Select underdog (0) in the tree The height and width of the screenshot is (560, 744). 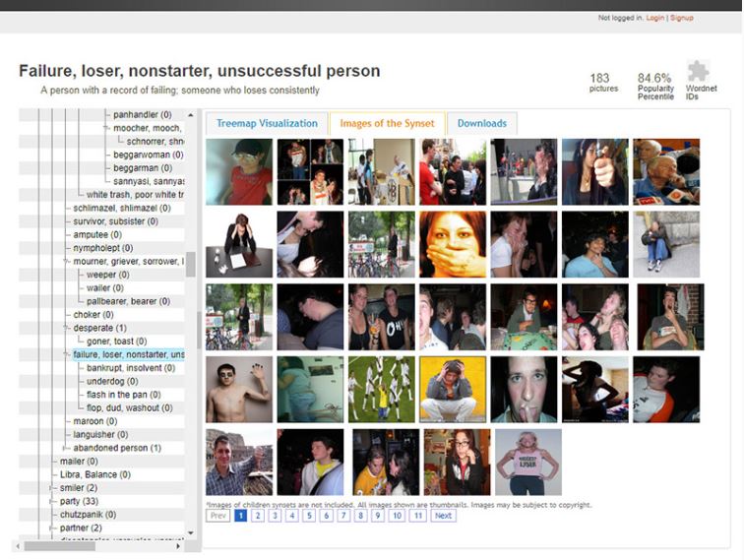[112, 381]
